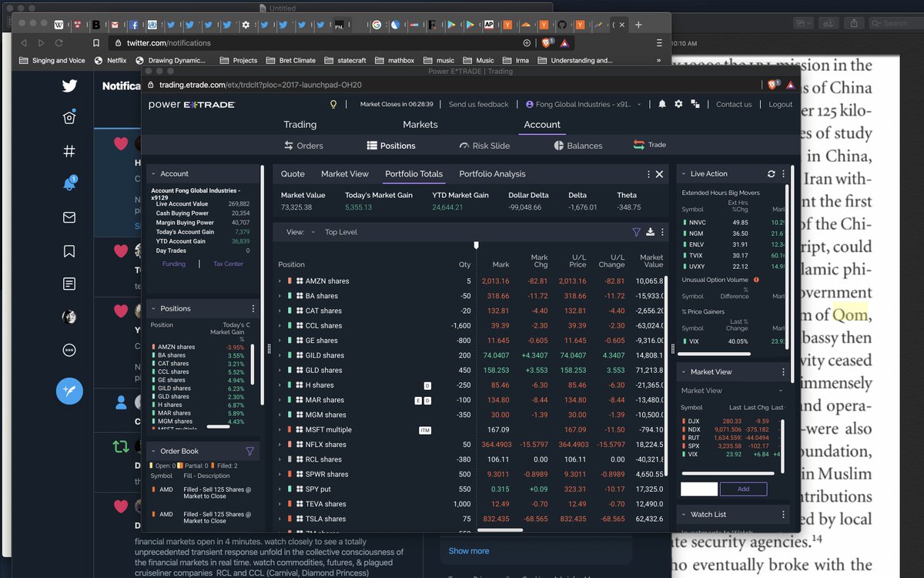
Task: Click the lightbulb tips icon in E*TRADE header
Action: 333,104
